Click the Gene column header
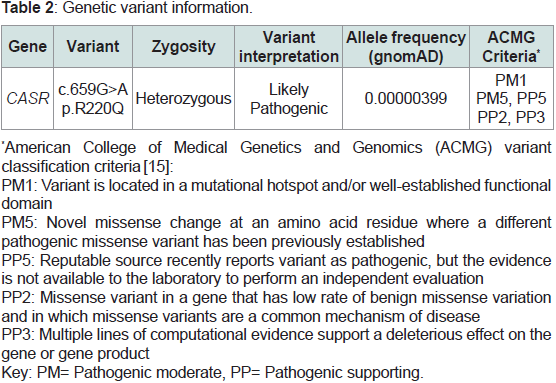 click(x=28, y=46)
